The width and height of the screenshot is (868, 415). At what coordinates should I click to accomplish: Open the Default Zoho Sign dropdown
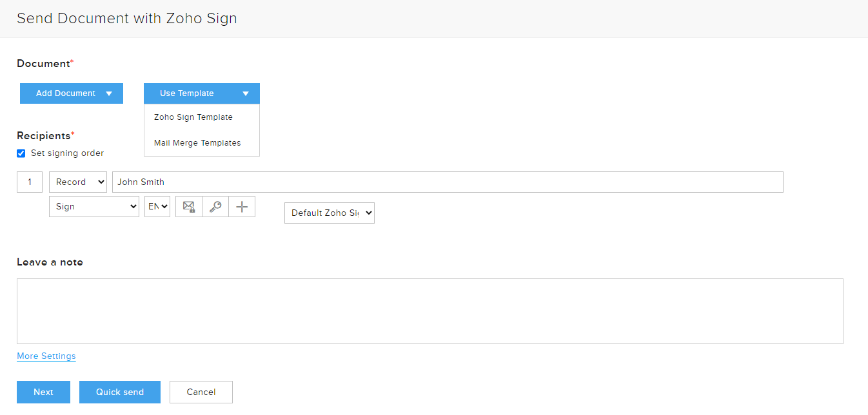tap(330, 213)
